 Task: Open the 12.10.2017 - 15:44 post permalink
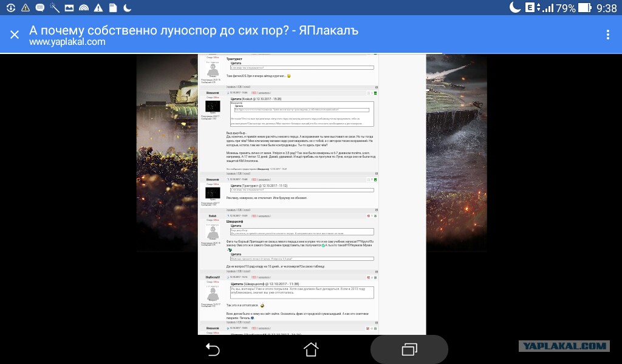(x=238, y=93)
